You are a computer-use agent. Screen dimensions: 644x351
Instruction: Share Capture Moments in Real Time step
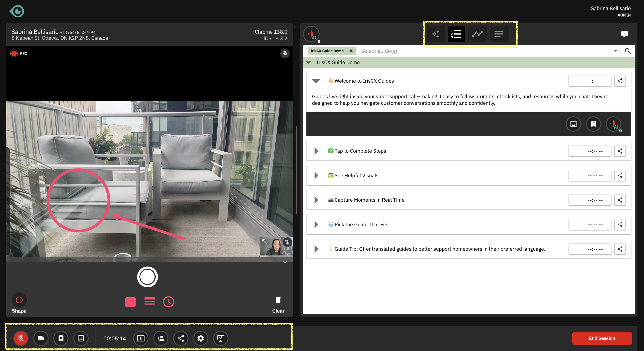[x=620, y=200]
